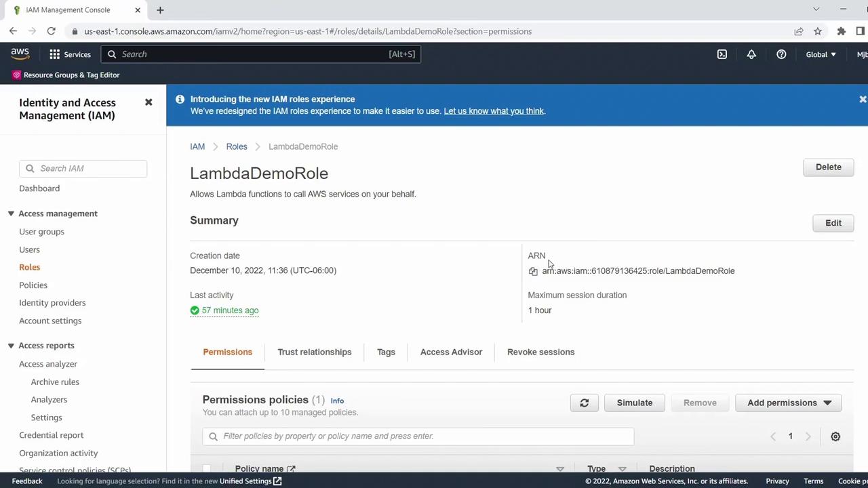Launch AWS CloudShell icon
The height and width of the screenshot is (488, 868).
click(722, 54)
